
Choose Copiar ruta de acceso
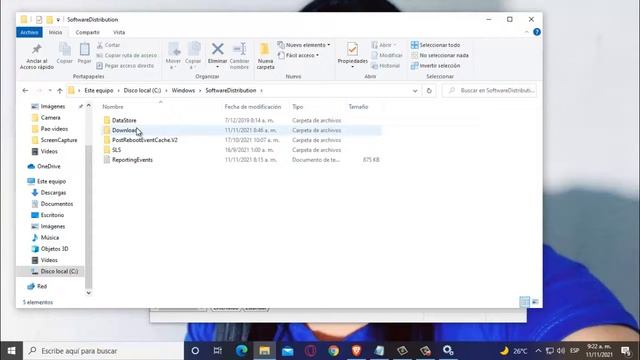(127, 55)
